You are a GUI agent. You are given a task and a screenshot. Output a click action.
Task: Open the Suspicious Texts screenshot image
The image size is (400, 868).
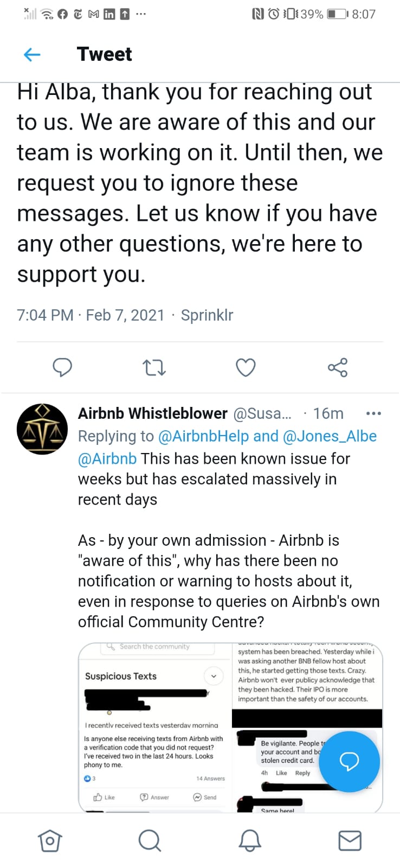coord(154,727)
